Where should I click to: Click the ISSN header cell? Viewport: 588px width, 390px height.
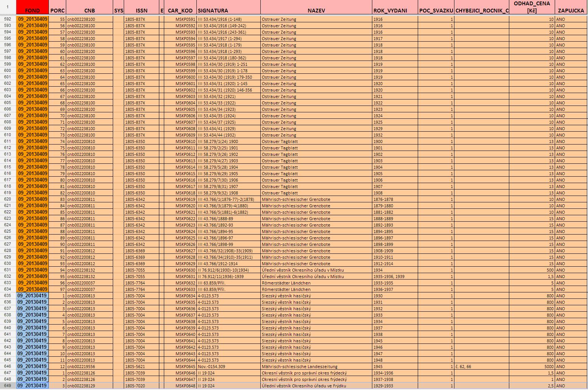(x=142, y=8)
